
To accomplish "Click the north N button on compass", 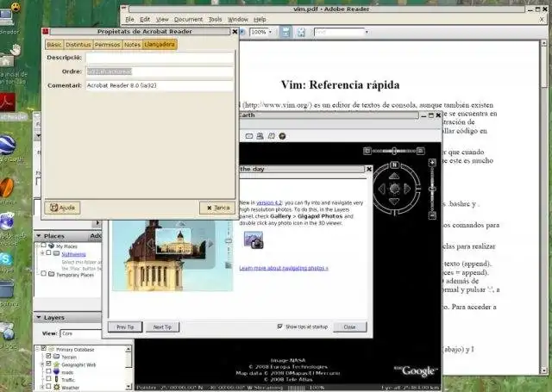I will [x=394, y=165].
